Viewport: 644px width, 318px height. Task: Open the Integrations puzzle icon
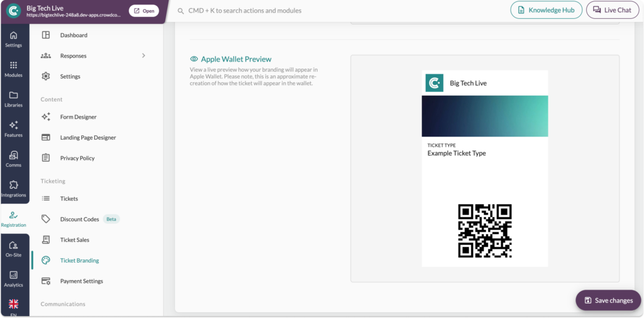click(x=13, y=188)
